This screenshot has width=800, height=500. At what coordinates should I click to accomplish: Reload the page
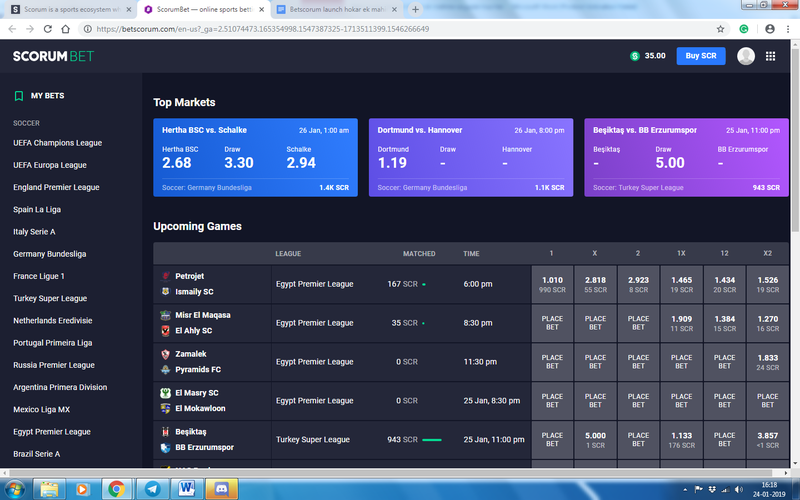point(47,29)
